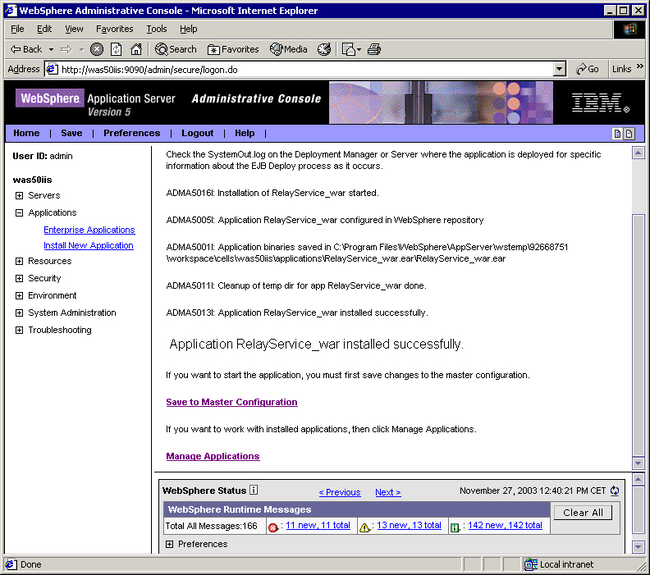Click the Forward arrow toolbar button
This screenshot has height=575, width=650.
[x=65, y=50]
